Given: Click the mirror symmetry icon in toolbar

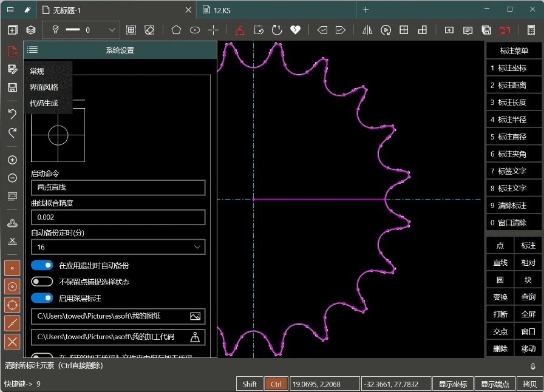Looking at the screenshot, I should tap(367, 30).
